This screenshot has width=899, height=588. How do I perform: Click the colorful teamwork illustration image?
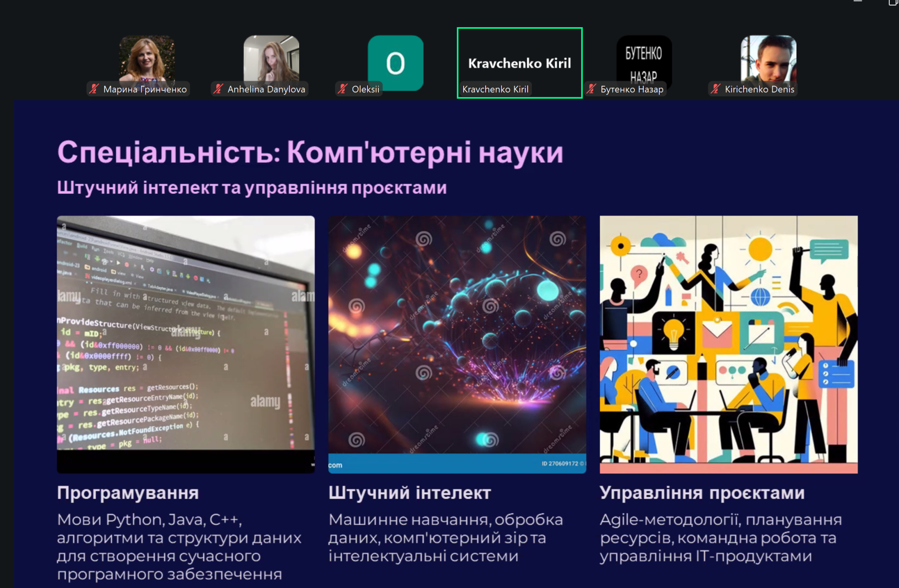(x=729, y=344)
